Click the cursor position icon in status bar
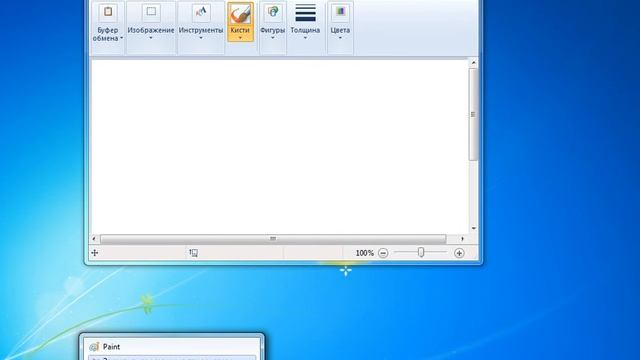Image resolution: width=640 pixels, height=360 pixels. click(95, 253)
